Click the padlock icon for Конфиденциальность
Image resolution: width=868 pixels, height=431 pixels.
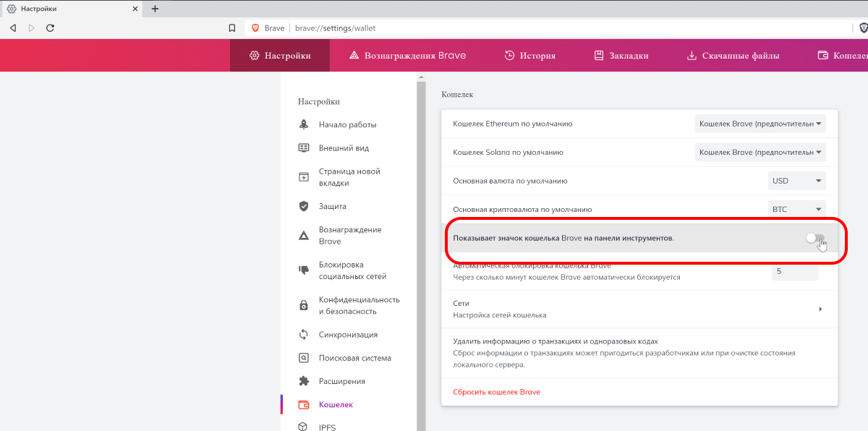coord(304,305)
